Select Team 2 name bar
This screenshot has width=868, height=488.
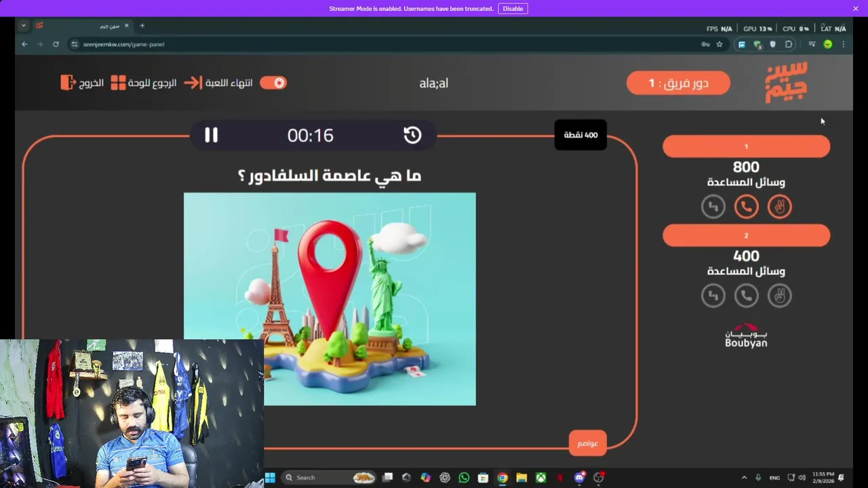(746, 235)
